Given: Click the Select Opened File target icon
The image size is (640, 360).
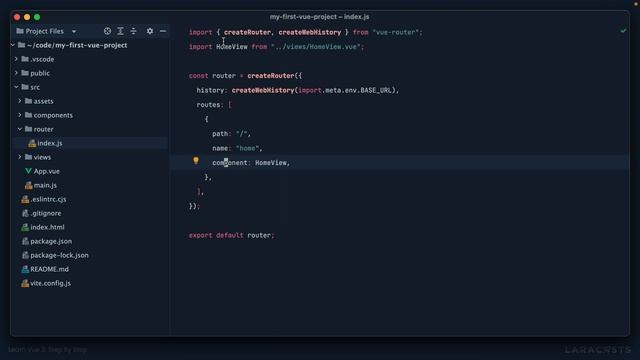Looking at the screenshot, I should (x=107, y=31).
